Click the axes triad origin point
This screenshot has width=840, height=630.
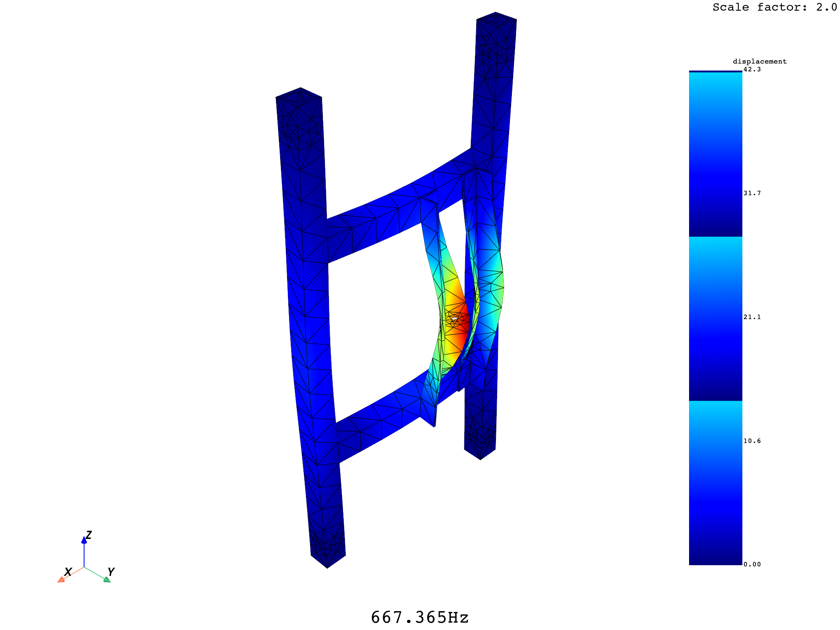point(84,567)
